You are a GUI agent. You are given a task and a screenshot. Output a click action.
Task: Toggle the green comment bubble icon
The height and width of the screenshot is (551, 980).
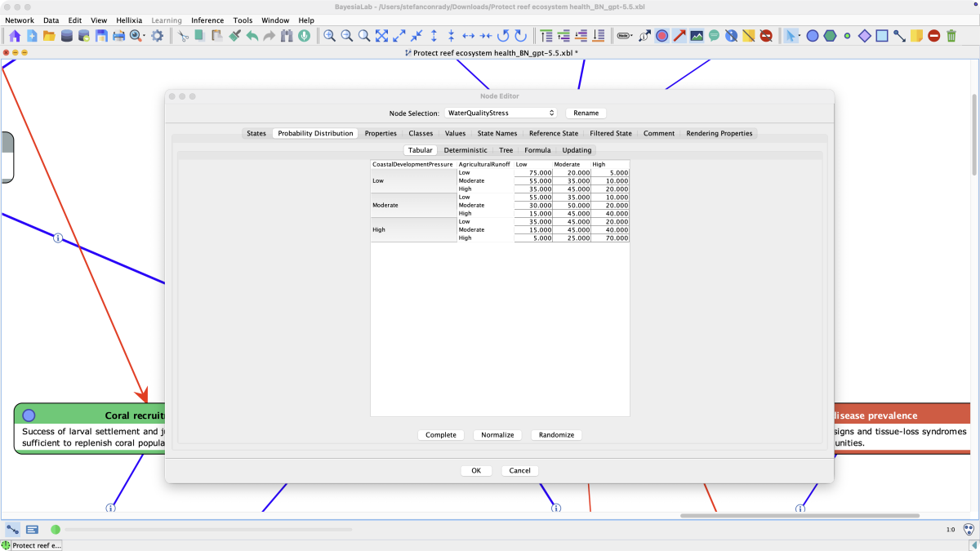[714, 36]
